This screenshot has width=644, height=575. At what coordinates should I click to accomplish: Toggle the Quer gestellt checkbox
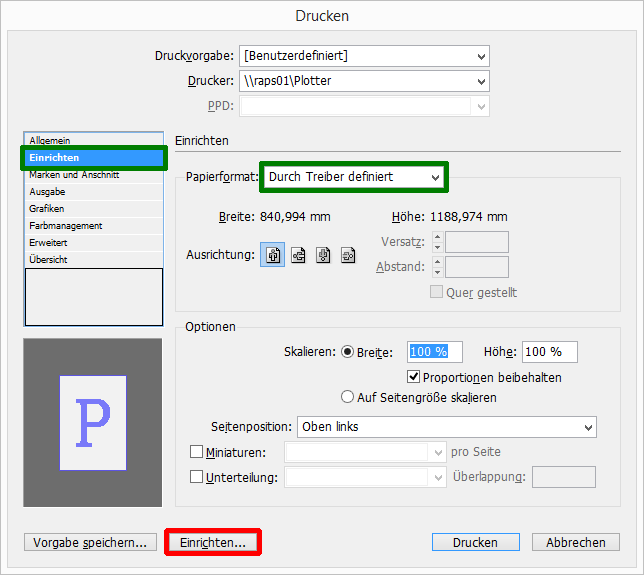coord(436,292)
